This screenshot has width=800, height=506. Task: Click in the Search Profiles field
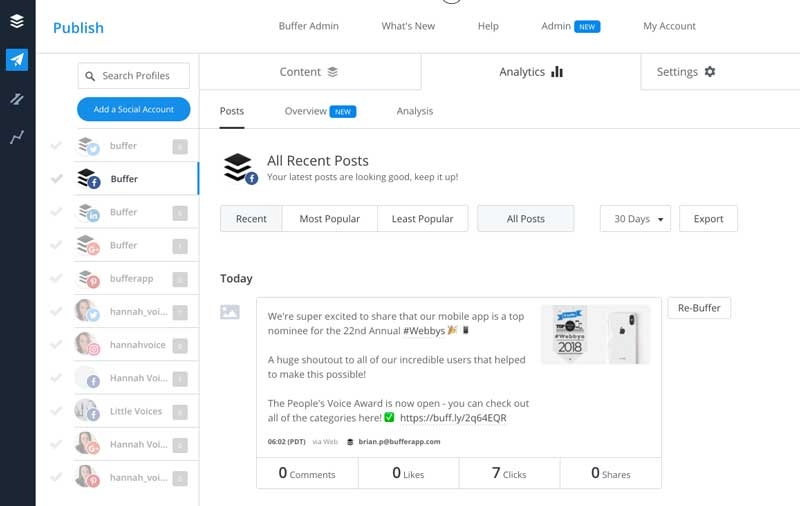coord(134,76)
